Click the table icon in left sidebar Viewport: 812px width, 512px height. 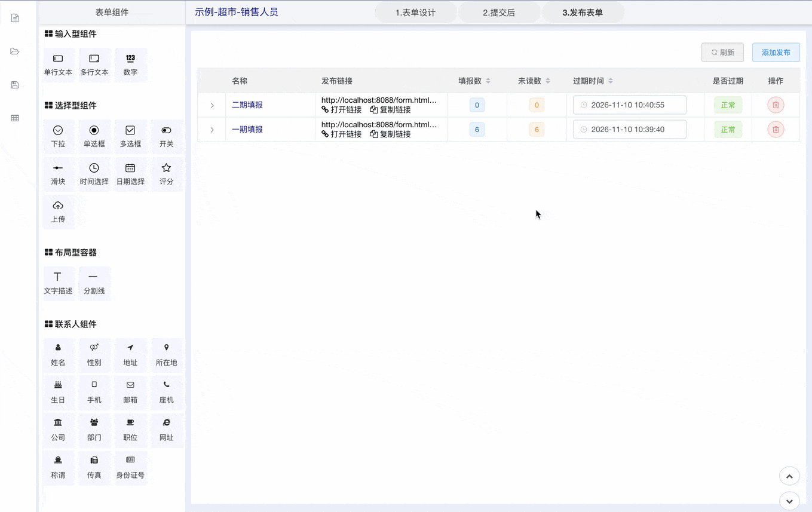(x=15, y=118)
